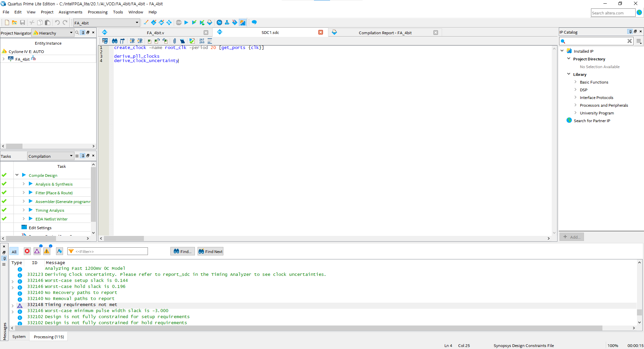The width and height of the screenshot is (644, 349).
Task: Switch to the System messages tab
Action: click(19, 337)
